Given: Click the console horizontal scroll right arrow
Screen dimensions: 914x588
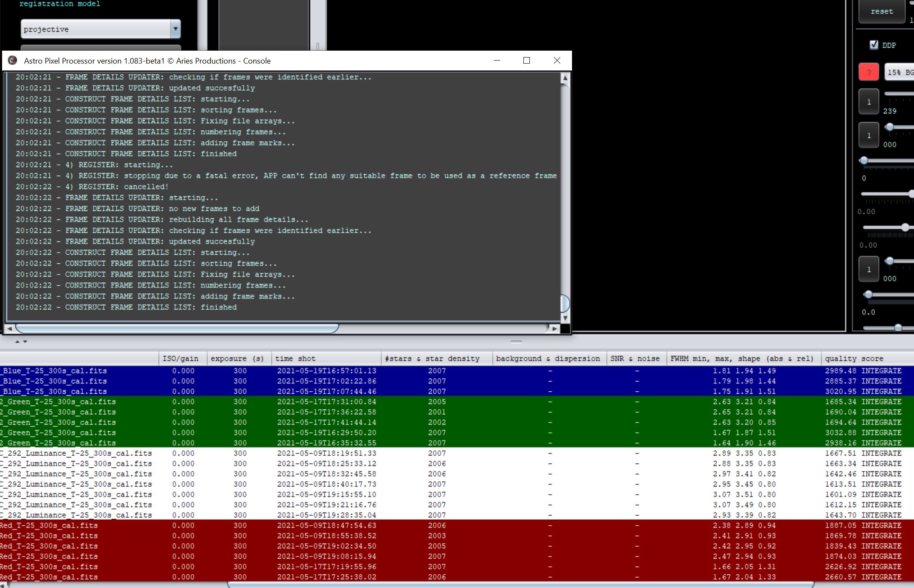Looking at the screenshot, I should tap(554, 328).
